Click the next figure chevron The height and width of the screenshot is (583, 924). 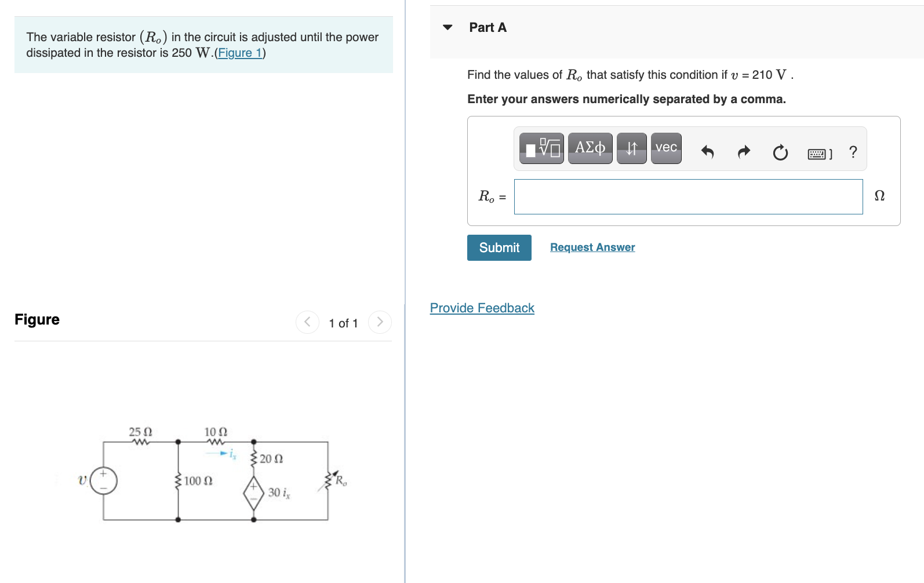point(380,322)
